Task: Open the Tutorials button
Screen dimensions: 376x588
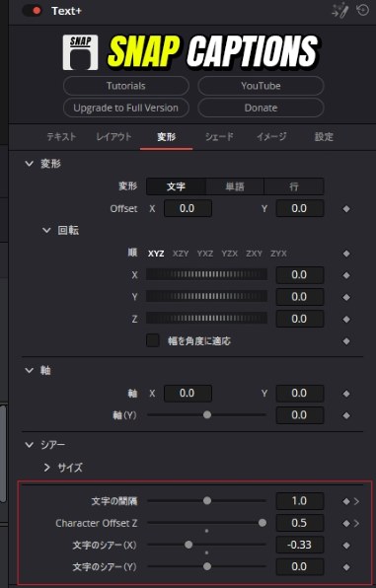Action: click(x=126, y=86)
